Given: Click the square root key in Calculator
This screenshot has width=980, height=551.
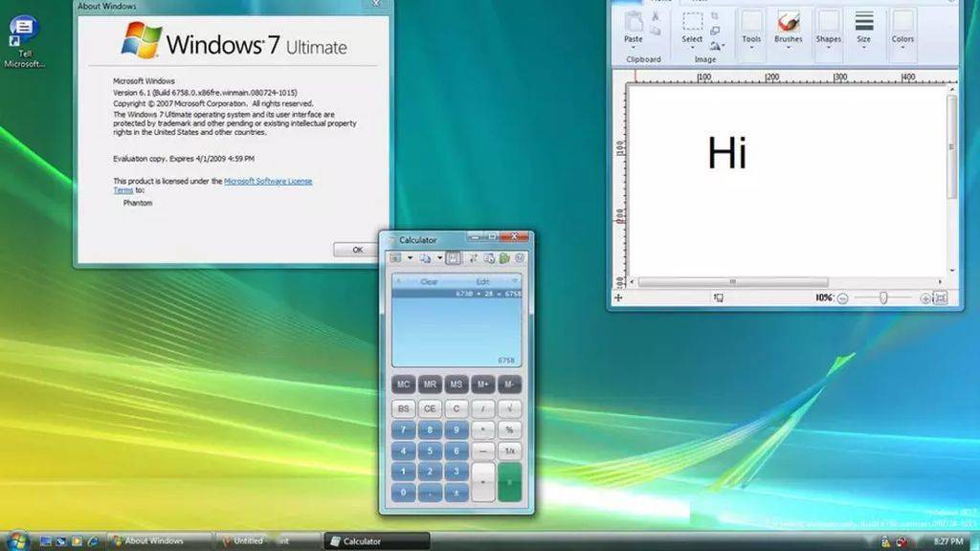Looking at the screenshot, I should click(x=509, y=408).
